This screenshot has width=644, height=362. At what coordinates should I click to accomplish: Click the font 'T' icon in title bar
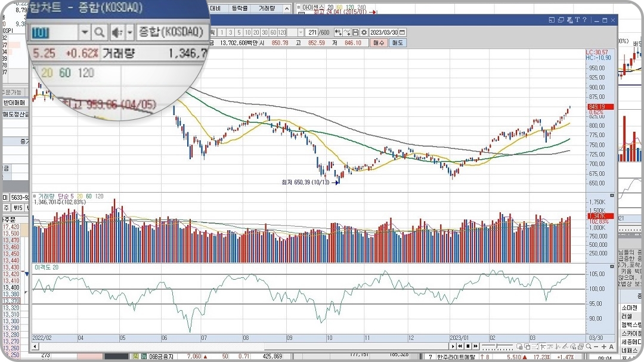pyautogui.click(x=577, y=20)
